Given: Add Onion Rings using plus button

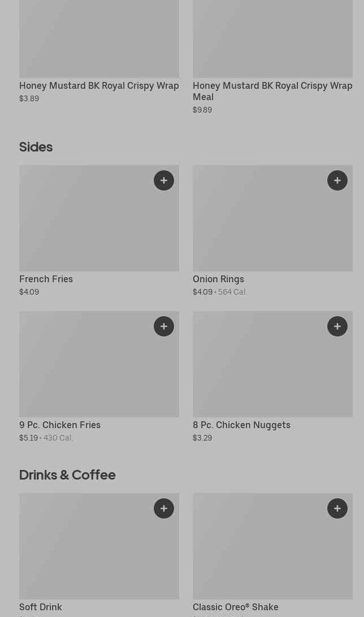Looking at the screenshot, I should coord(337,180).
